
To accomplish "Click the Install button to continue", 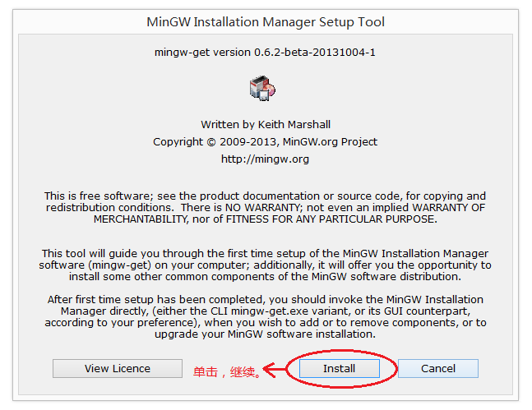I will pyautogui.click(x=339, y=368).
